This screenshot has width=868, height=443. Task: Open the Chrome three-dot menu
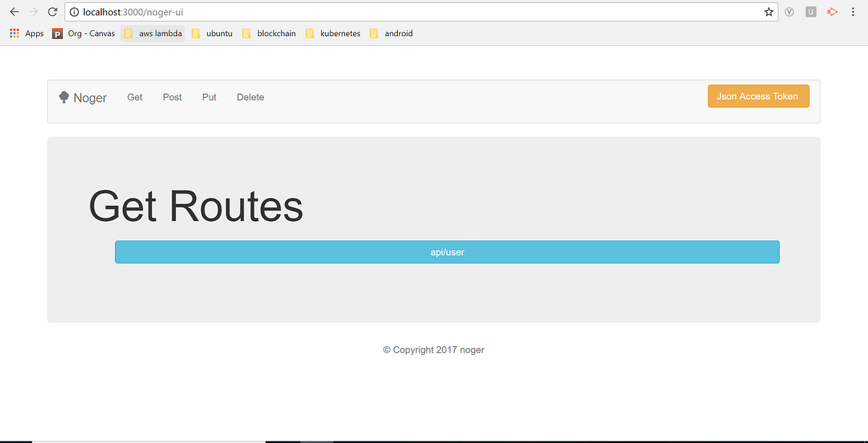tap(853, 12)
